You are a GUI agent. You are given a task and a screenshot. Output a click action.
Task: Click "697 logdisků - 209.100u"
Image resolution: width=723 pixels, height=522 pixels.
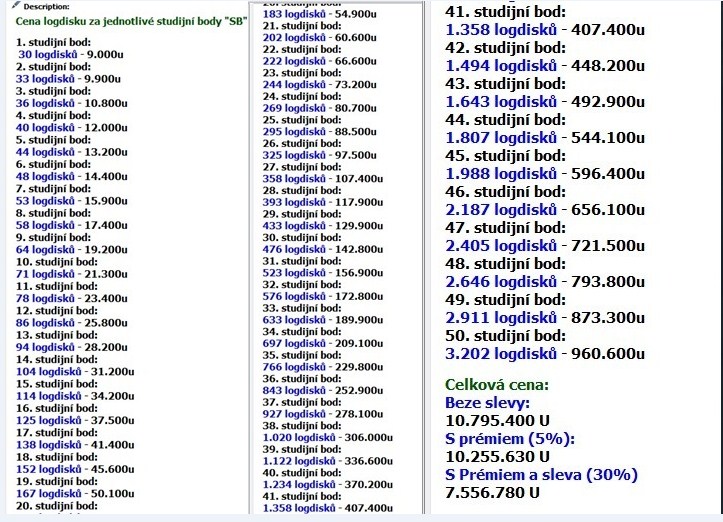323,344
